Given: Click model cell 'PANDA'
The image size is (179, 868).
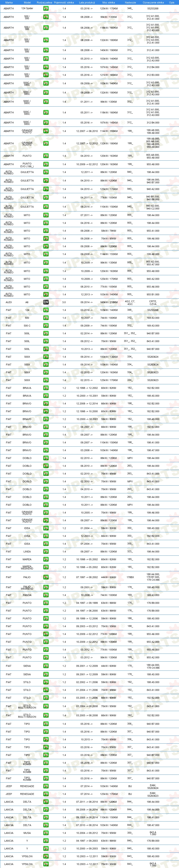Looking at the screenshot, I should click(x=27, y=595).
